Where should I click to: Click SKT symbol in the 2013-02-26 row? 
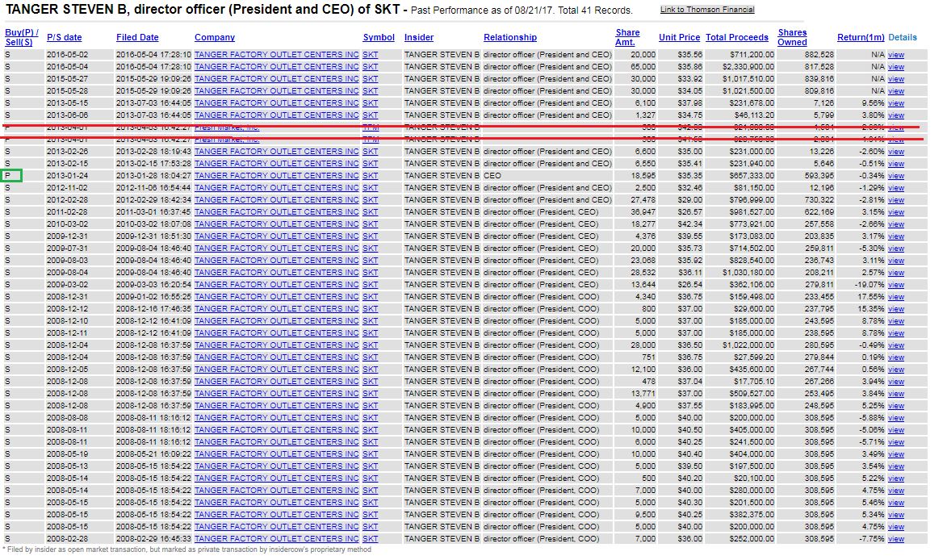point(371,152)
